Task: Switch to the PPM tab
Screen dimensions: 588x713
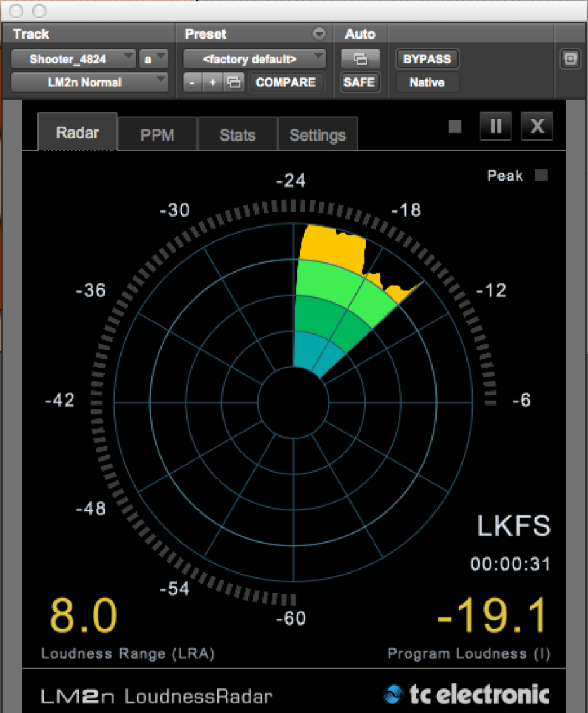Action: (157, 134)
